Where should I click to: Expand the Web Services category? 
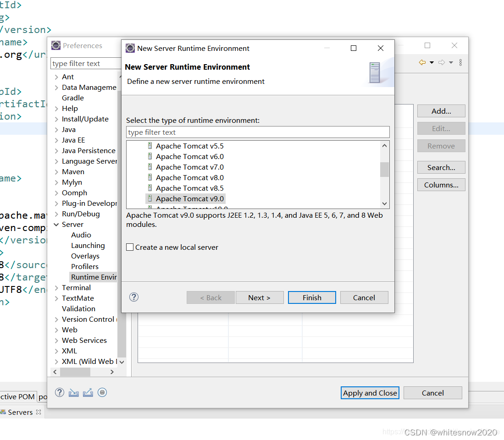coord(57,340)
